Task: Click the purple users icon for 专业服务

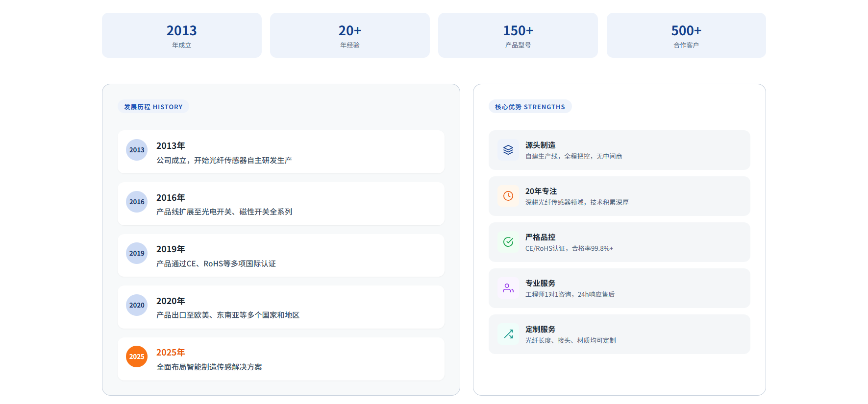Action: click(x=508, y=288)
